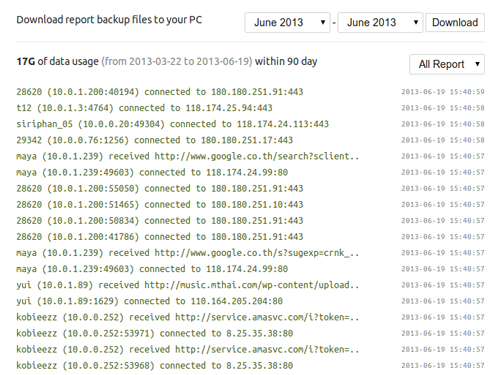Open the end month June 2013 dropdown
This screenshot has width=500, height=375.
pos(380,23)
